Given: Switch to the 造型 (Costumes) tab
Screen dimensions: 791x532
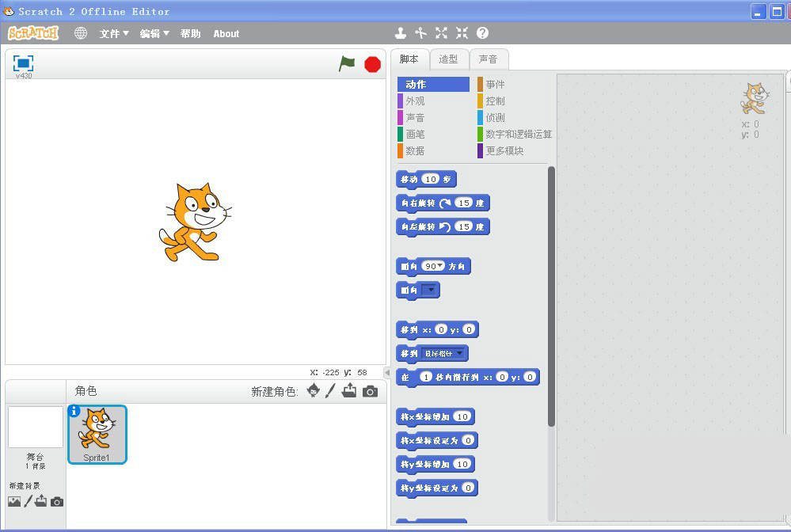Looking at the screenshot, I should coord(449,59).
